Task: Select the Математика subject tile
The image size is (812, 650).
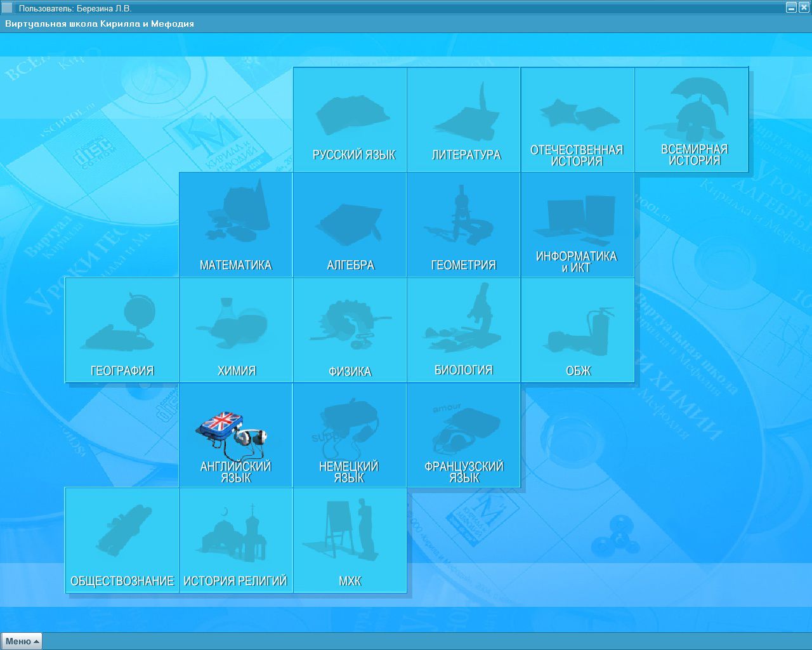Action: click(236, 225)
